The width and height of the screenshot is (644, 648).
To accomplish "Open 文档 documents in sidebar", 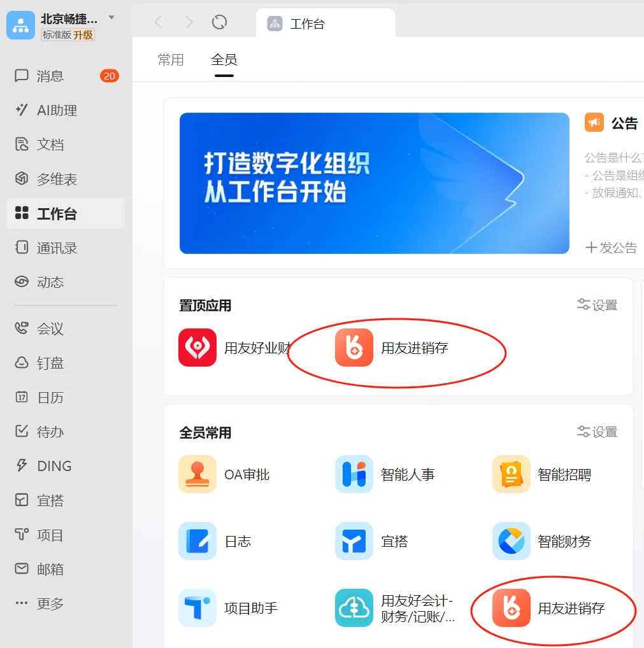I will 66,144.
